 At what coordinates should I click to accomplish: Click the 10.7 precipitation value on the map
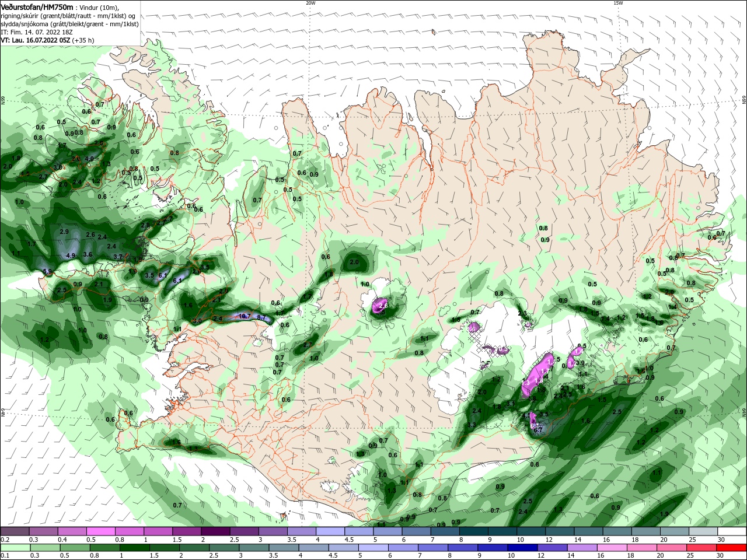coord(245,316)
